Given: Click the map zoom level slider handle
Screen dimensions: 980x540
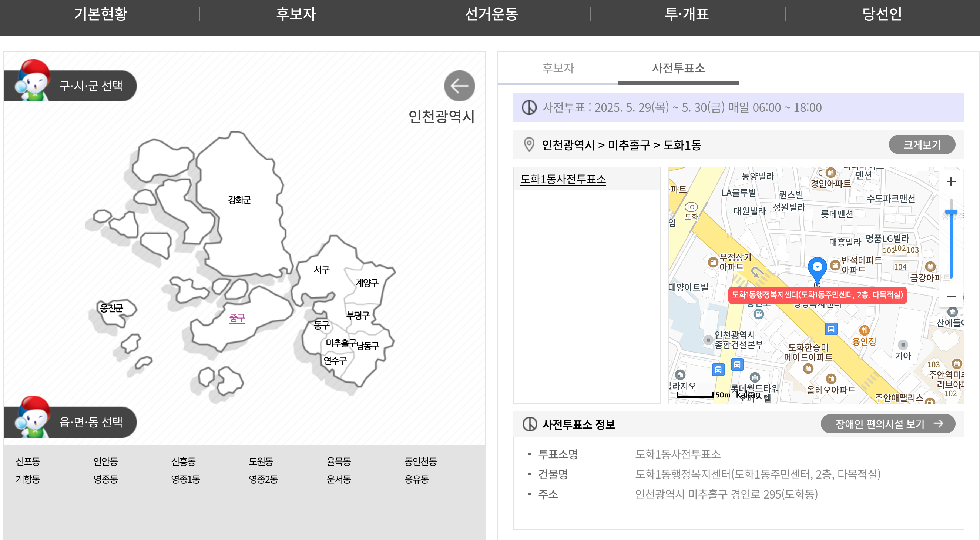Looking at the screenshot, I should [951, 212].
